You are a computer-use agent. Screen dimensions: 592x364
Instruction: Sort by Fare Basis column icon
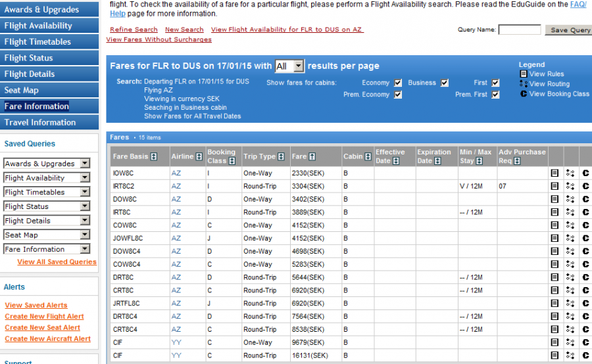point(154,157)
